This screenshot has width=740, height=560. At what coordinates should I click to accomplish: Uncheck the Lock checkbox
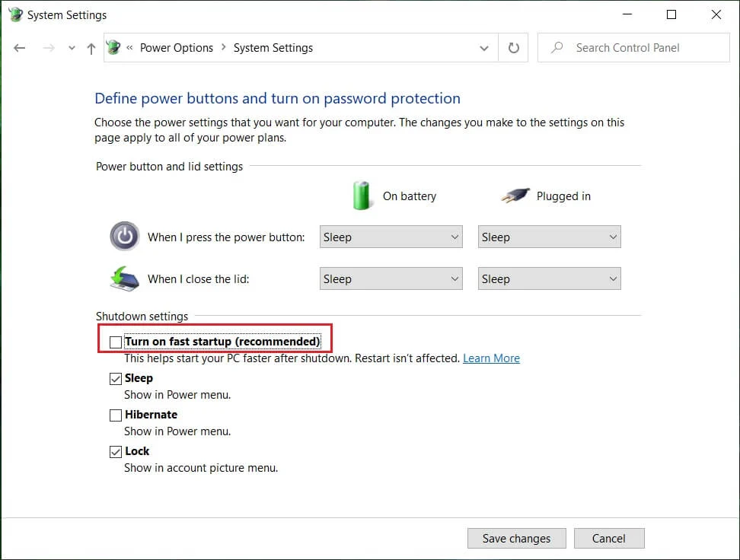coord(116,452)
